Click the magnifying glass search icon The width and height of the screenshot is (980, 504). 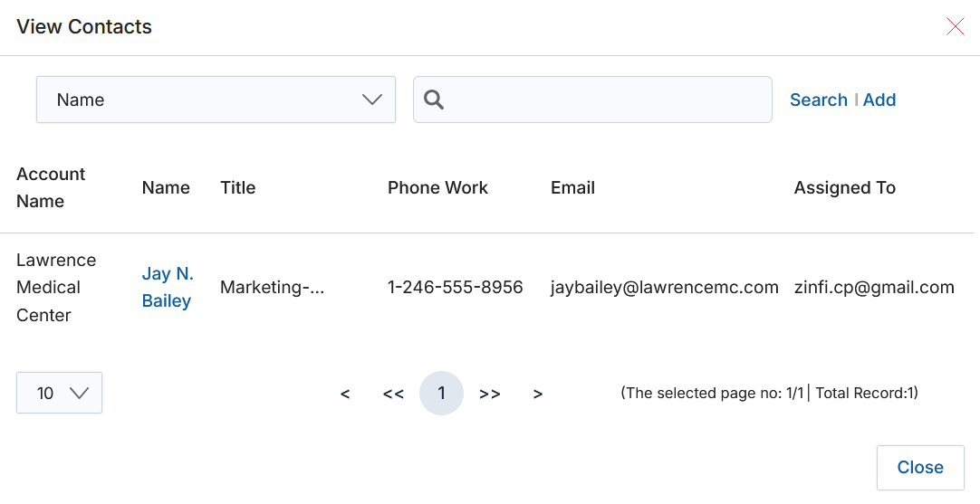[434, 100]
